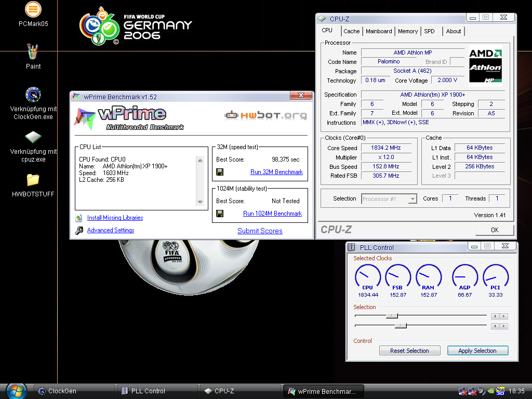
Task: Click the upper slider's right arrow stepper
Action: [x=504, y=316]
